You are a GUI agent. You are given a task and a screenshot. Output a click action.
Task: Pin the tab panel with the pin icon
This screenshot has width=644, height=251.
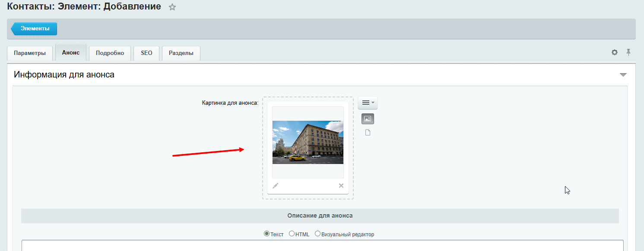[x=628, y=52]
